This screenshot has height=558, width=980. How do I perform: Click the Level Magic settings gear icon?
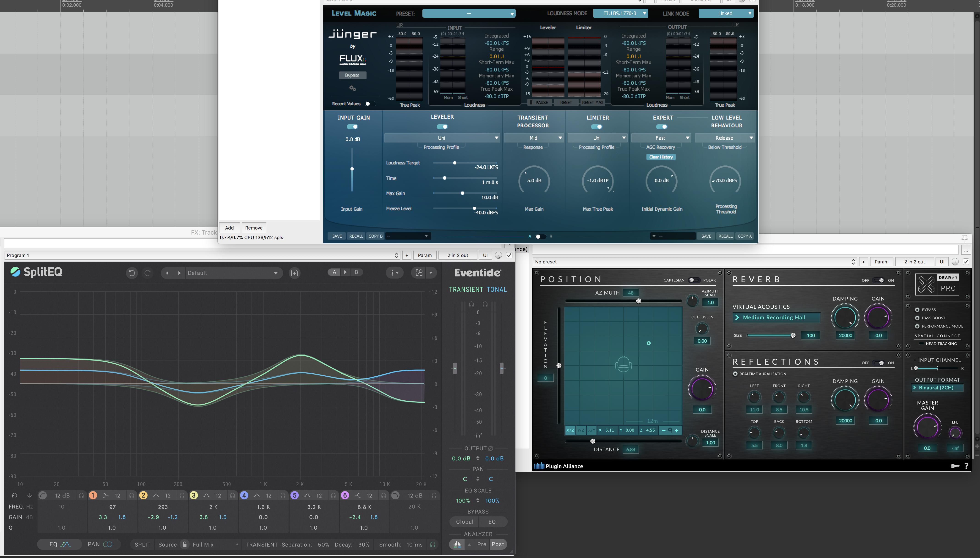pyautogui.click(x=352, y=88)
